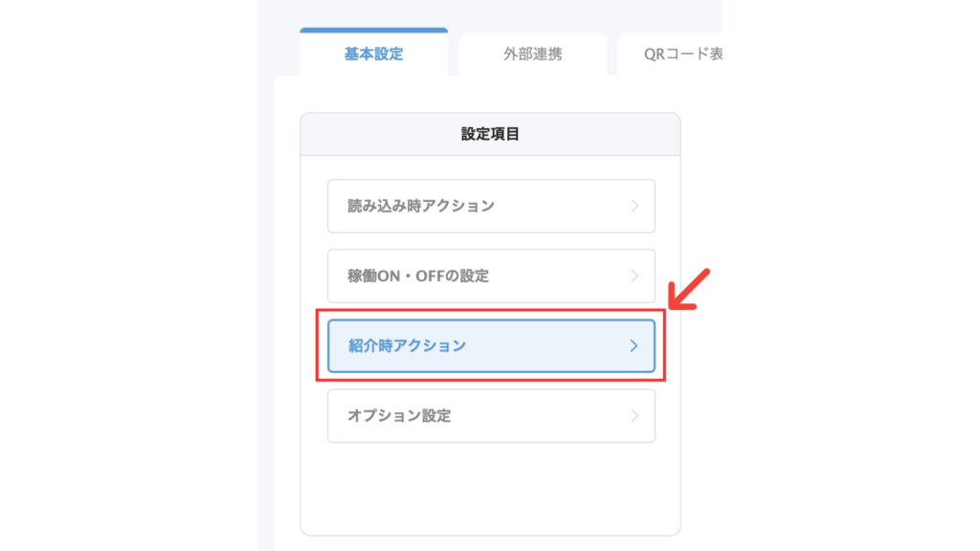Click empty space below オプション設定

point(490,488)
